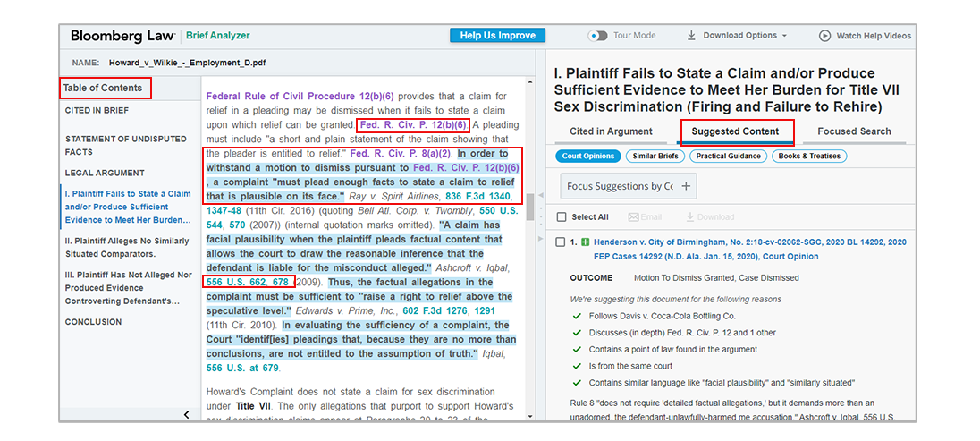
Task: Go to Legal Argument section
Action: [x=105, y=173]
